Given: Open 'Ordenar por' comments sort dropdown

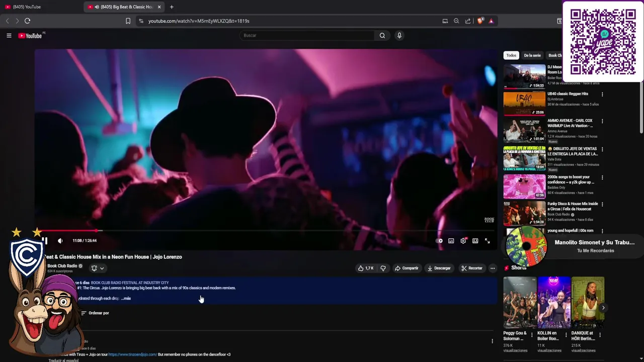Looking at the screenshot, I should coord(95,313).
